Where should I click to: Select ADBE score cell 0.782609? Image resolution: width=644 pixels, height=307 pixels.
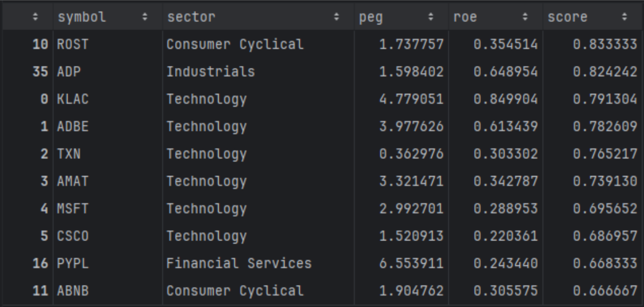(605, 126)
